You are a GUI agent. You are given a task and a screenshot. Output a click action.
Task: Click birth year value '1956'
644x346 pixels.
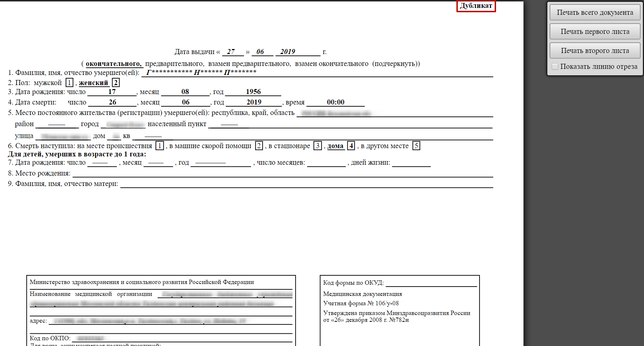click(x=253, y=92)
